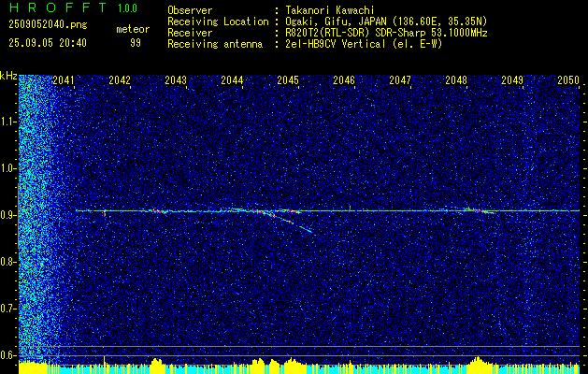Screen dimensions: 588x374
Task: Click the 0.7 kHz axis label
Action: (7, 309)
